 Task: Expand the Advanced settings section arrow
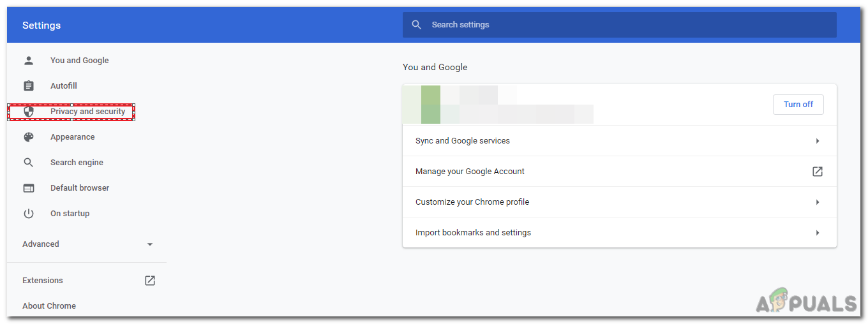pyautogui.click(x=150, y=244)
